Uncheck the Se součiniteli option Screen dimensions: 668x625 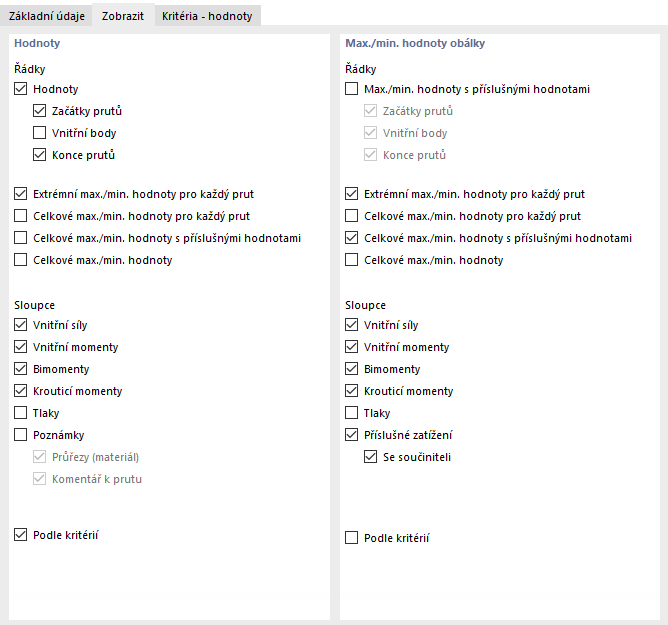371,457
